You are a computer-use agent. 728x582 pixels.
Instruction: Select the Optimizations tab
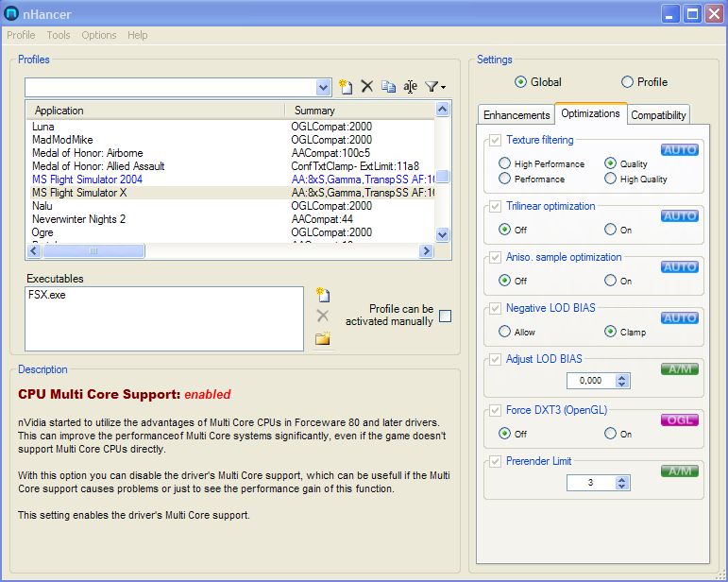[590, 113]
